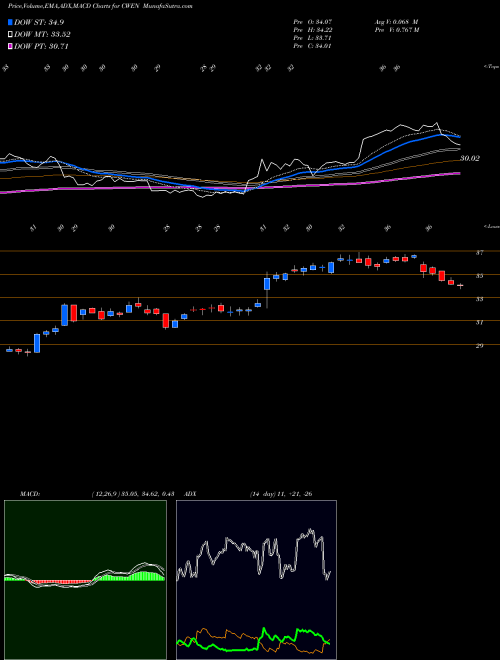
Task: Click the 'Pre O: 34.07' open value
Action: point(313,21)
